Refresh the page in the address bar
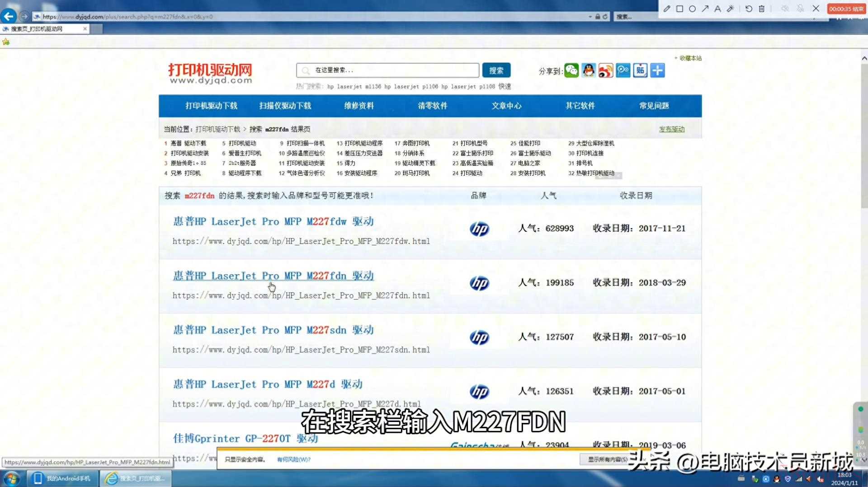This screenshot has height=487, width=868. (x=605, y=17)
